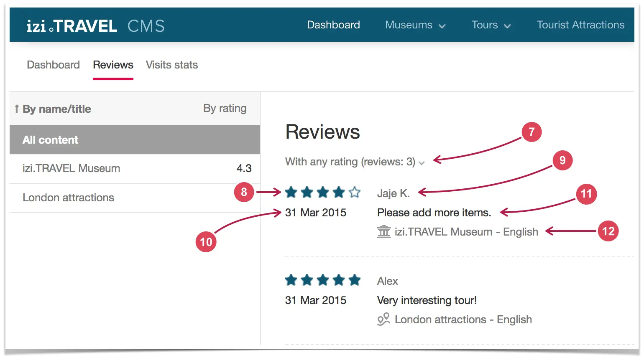This screenshot has width=644, height=360.
Task: Click the museum building icon beside izi.TRAVEL Museum
Action: (383, 231)
